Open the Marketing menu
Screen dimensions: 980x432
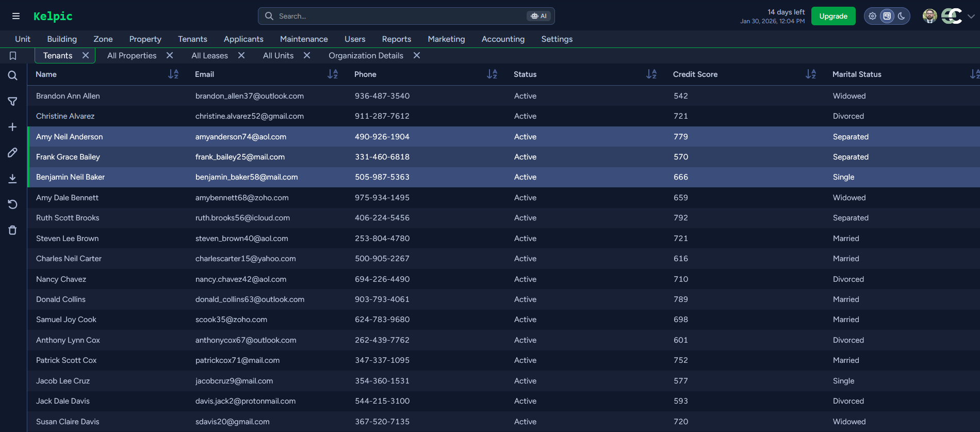tap(446, 39)
